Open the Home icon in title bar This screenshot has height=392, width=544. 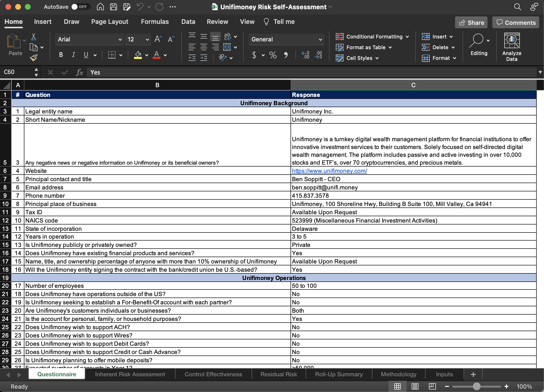pyautogui.click(x=100, y=7)
